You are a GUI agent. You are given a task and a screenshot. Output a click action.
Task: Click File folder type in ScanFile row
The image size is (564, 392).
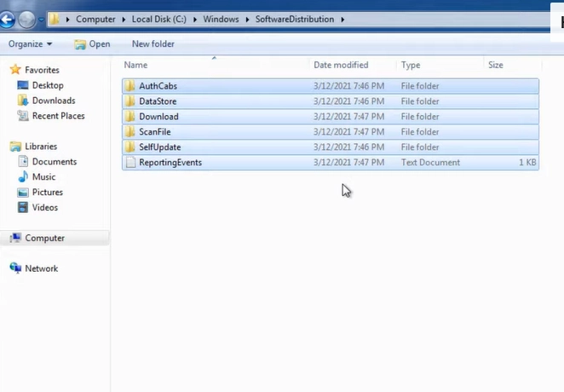[420, 132]
